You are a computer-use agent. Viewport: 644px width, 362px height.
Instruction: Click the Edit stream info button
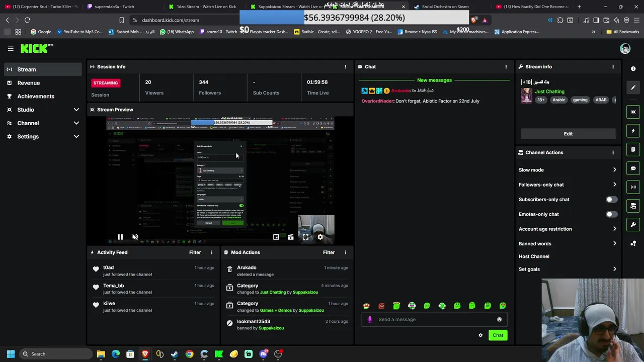568,134
